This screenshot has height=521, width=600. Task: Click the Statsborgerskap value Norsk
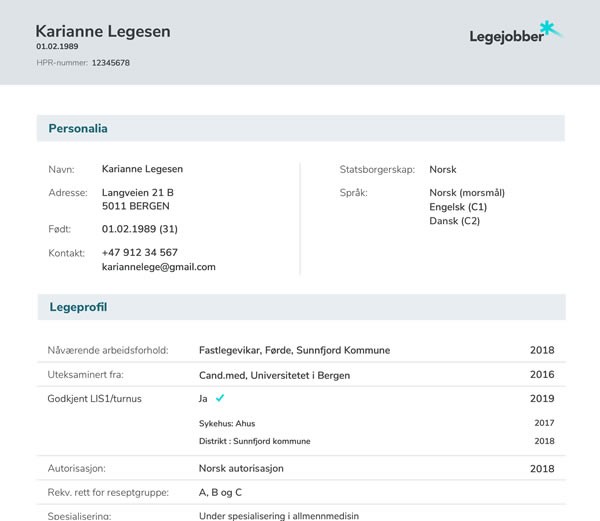442,170
